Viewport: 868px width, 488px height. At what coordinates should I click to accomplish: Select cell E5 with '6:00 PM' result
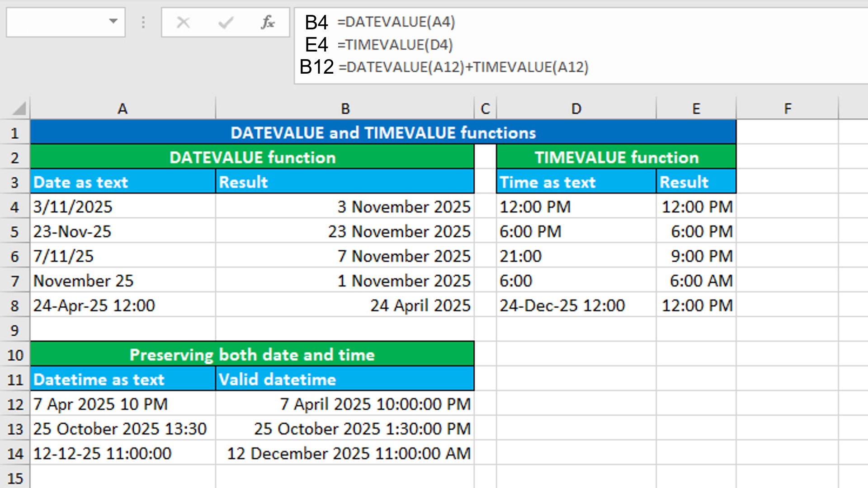696,231
